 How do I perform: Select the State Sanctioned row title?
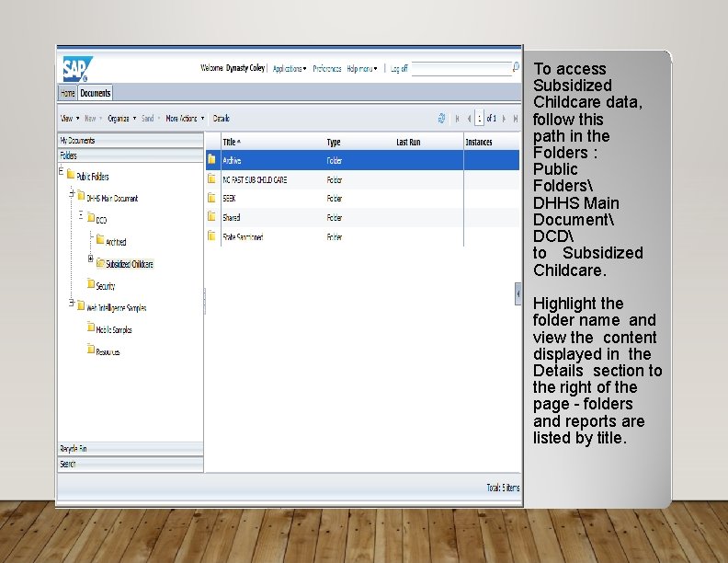tap(243, 237)
